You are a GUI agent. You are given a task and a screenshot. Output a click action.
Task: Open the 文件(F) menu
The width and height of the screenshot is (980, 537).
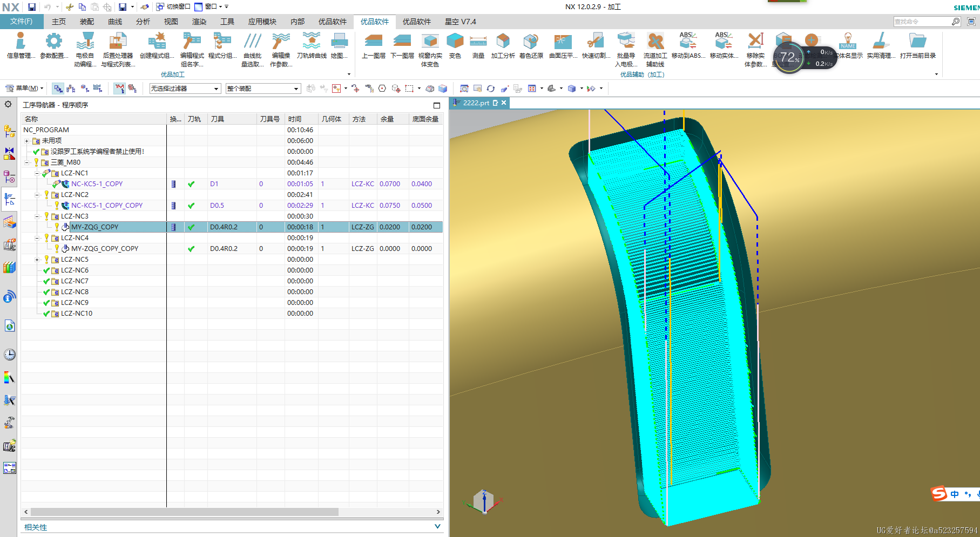click(x=22, y=22)
